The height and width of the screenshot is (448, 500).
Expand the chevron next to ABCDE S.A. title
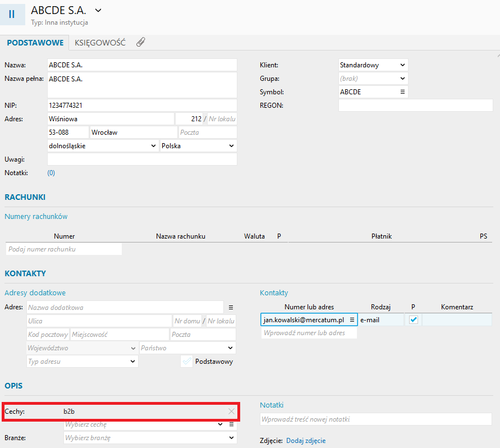(98, 10)
